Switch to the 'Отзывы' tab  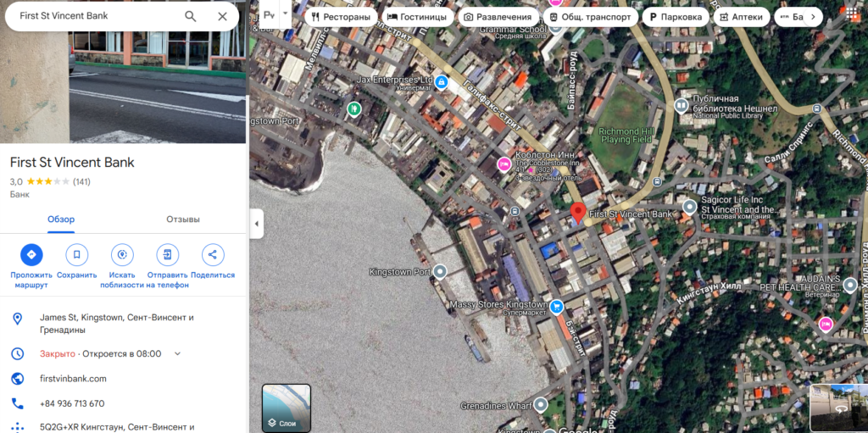(x=182, y=219)
